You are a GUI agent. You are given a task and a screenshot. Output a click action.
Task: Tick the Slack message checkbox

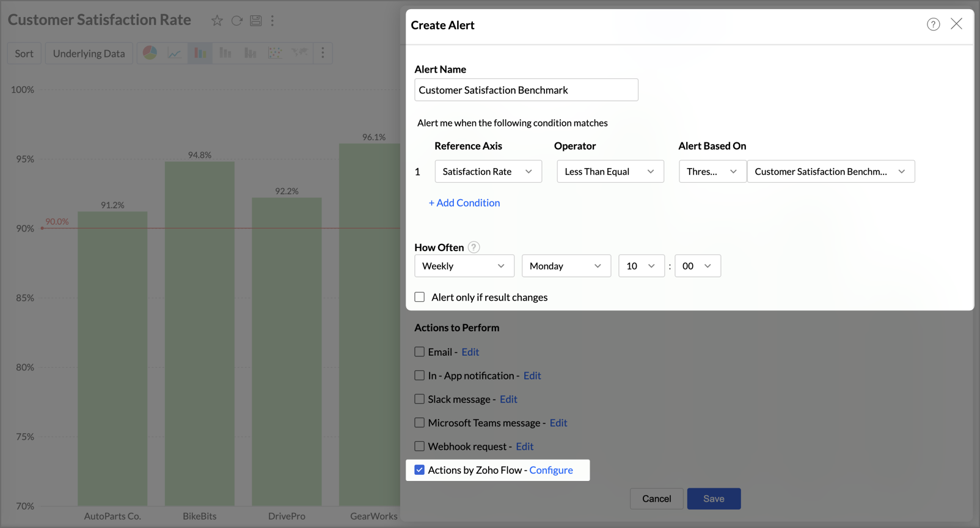click(420, 399)
